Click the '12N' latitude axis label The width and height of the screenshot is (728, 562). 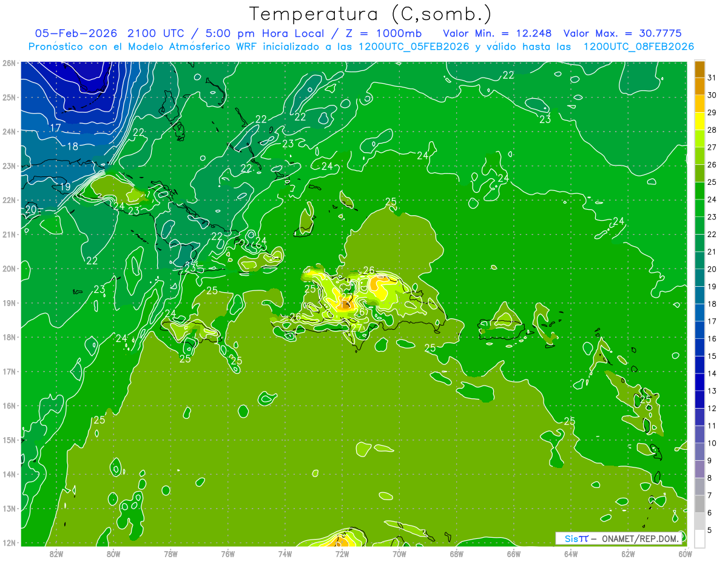tap(8, 543)
